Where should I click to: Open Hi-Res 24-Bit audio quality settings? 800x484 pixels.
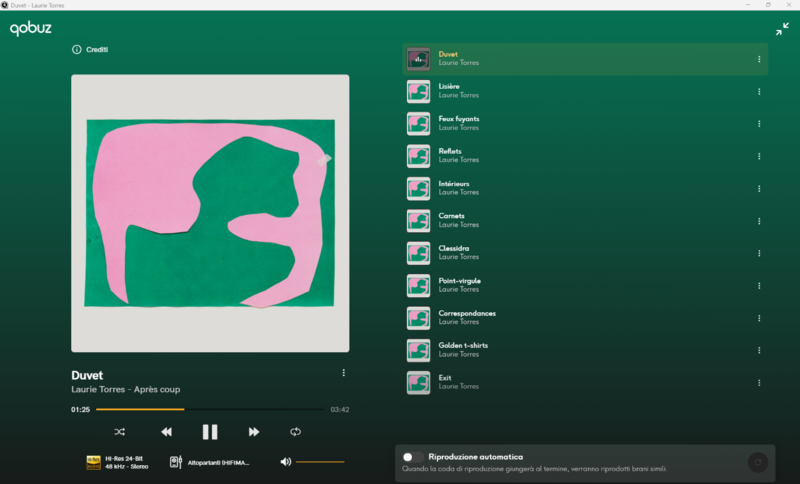(x=117, y=463)
